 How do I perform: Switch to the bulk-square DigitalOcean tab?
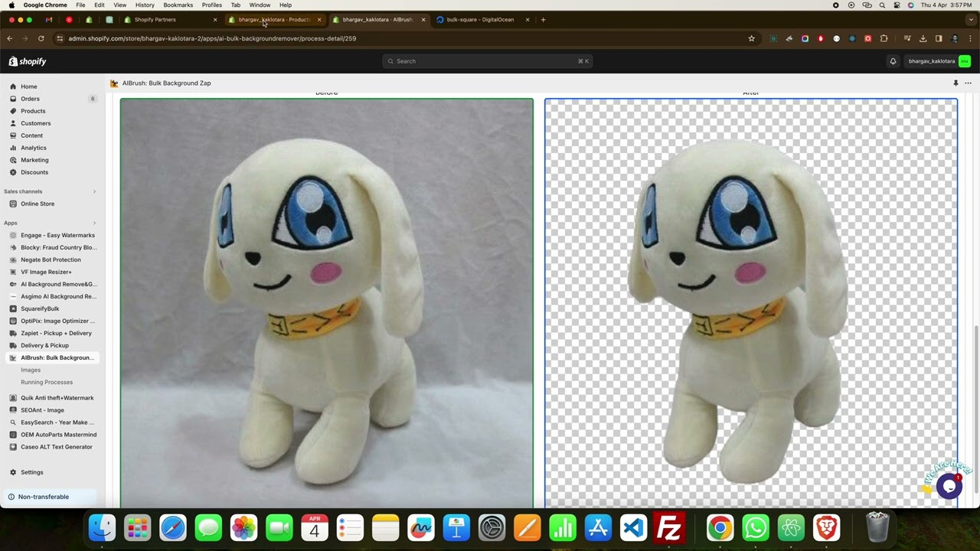click(x=480, y=19)
